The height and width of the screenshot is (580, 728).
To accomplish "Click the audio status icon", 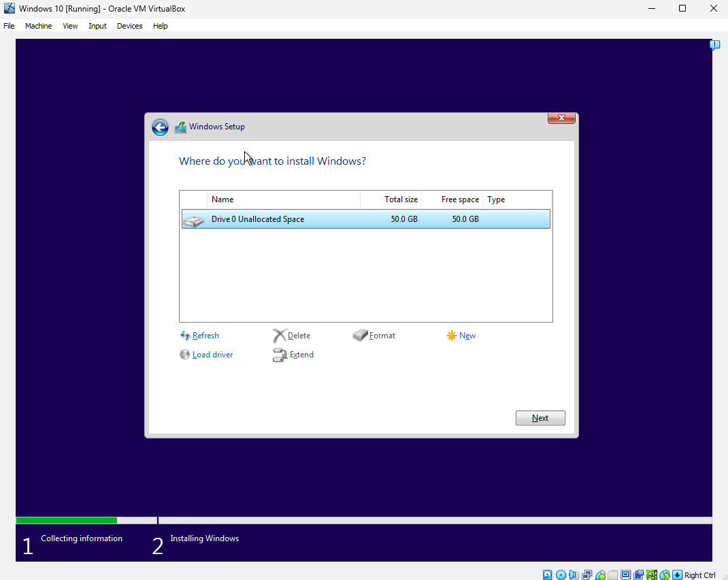I will click(574, 575).
